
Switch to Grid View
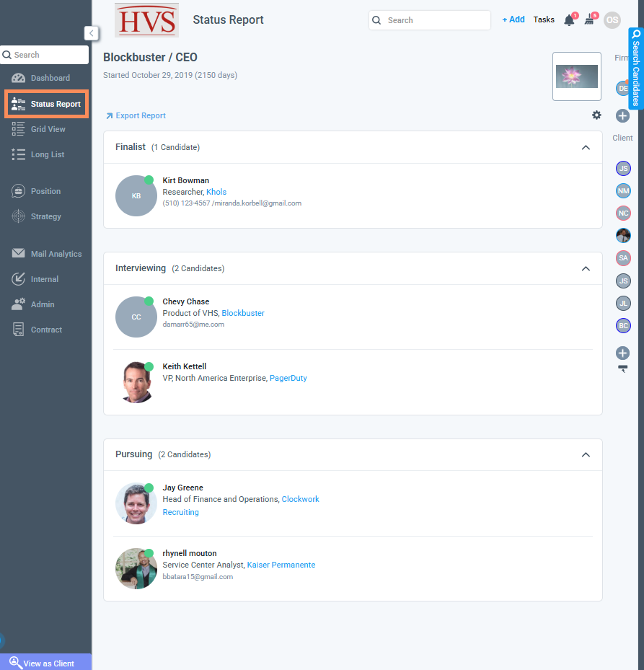click(x=38, y=129)
